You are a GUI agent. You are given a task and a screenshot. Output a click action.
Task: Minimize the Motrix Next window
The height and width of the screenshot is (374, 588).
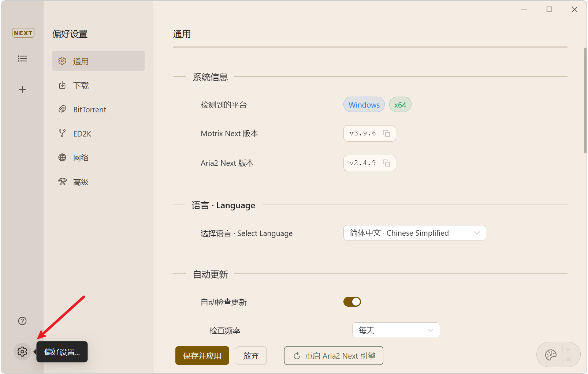click(524, 9)
